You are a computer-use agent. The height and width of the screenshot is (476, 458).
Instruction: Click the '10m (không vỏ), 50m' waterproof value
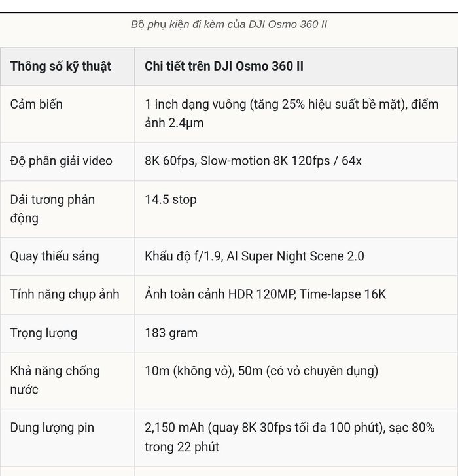[261, 371]
